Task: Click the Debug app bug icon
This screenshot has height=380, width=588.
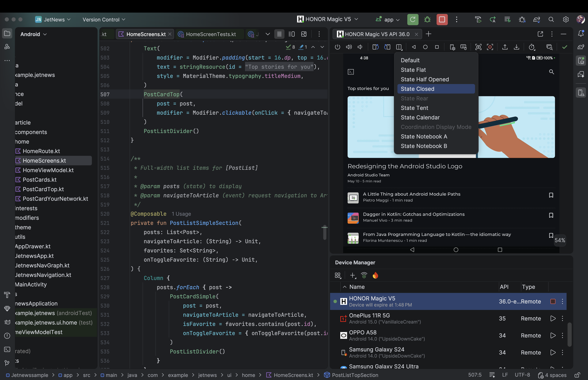Action: [427, 20]
